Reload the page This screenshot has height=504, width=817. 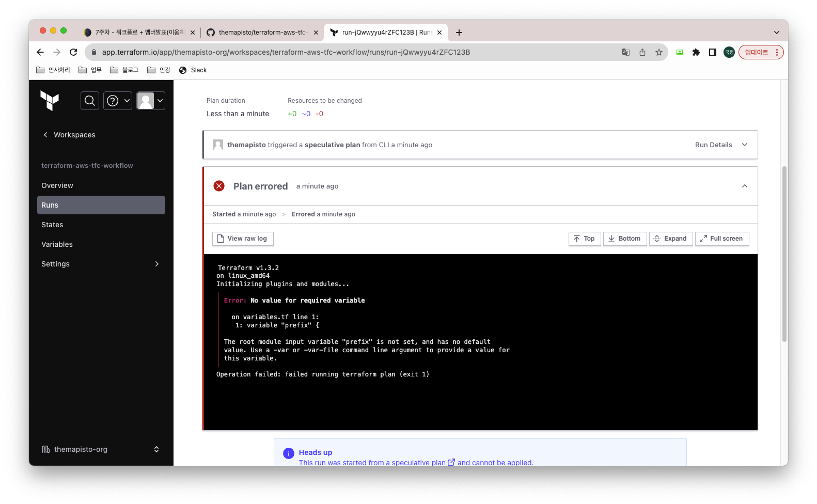click(73, 52)
